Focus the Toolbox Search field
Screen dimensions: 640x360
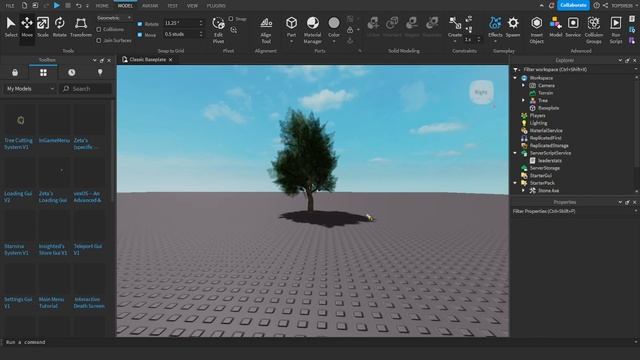click(86, 89)
